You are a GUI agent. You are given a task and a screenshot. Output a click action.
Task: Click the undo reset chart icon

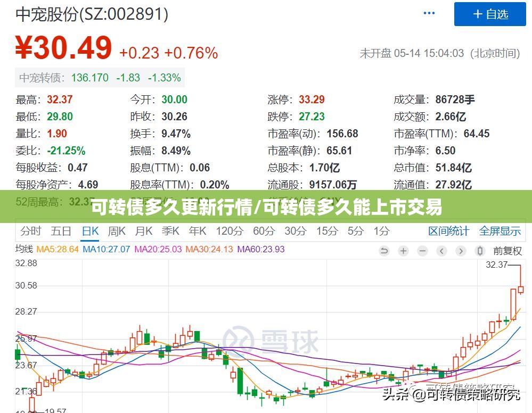coord(384,251)
